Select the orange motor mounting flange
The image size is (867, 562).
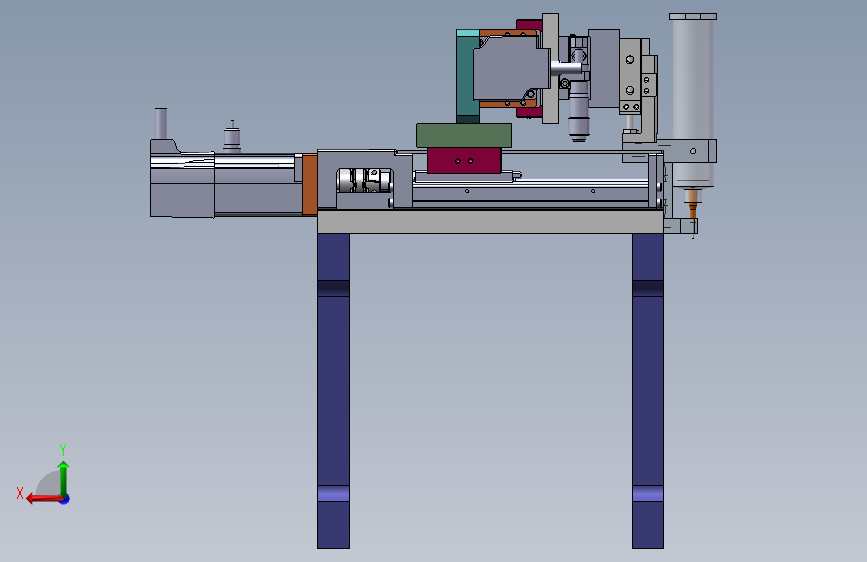[x=310, y=185]
